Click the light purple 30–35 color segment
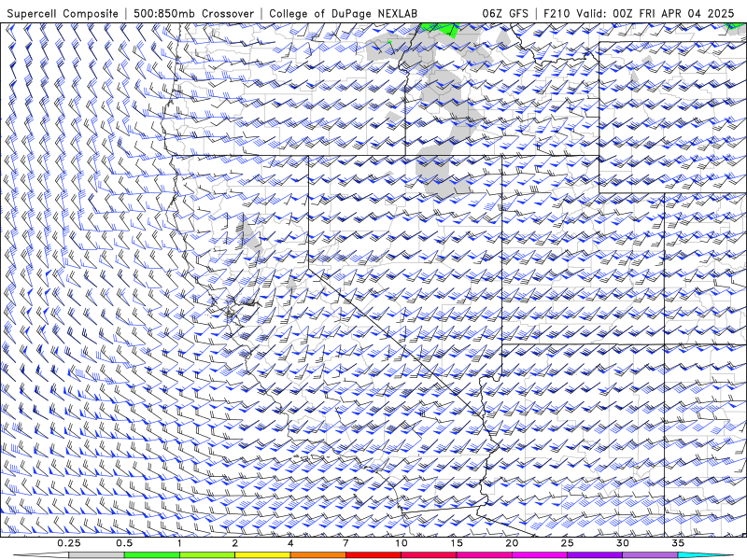 coord(650,555)
